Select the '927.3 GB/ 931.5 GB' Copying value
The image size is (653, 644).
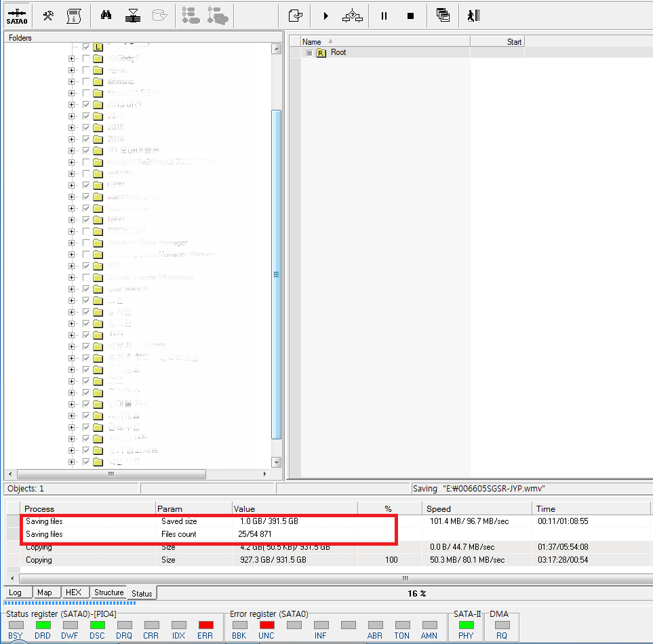click(x=273, y=560)
